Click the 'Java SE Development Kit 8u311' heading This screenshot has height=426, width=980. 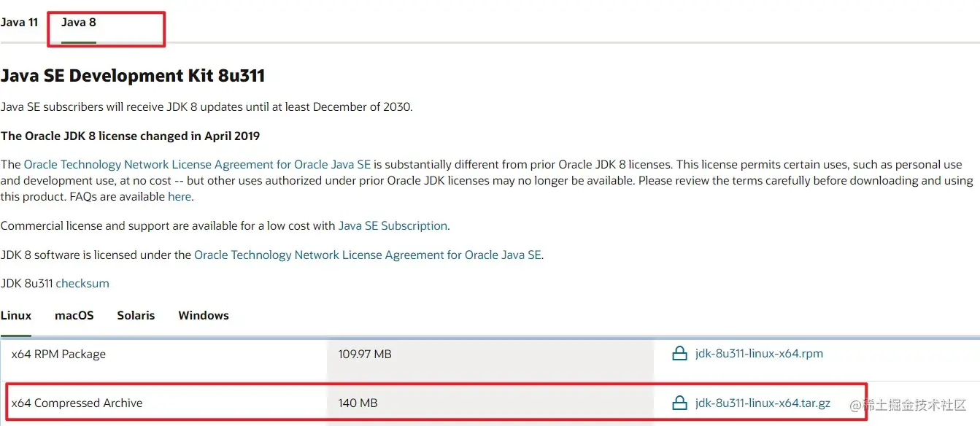133,76
